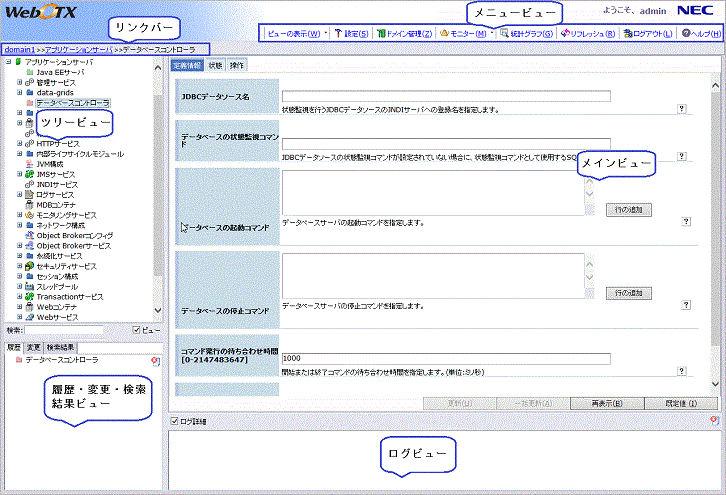The height and width of the screenshot is (495, 726).
Task: Expand the JMSサービス tree node
Action: [20, 174]
